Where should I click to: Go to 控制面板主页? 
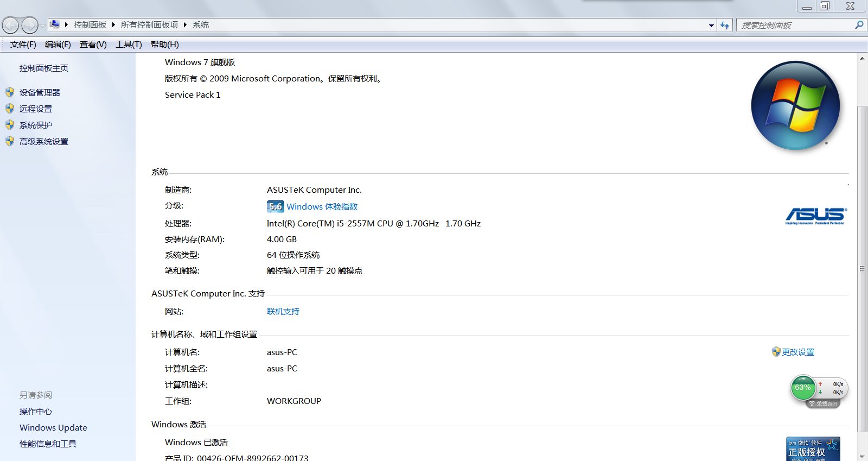pos(44,68)
